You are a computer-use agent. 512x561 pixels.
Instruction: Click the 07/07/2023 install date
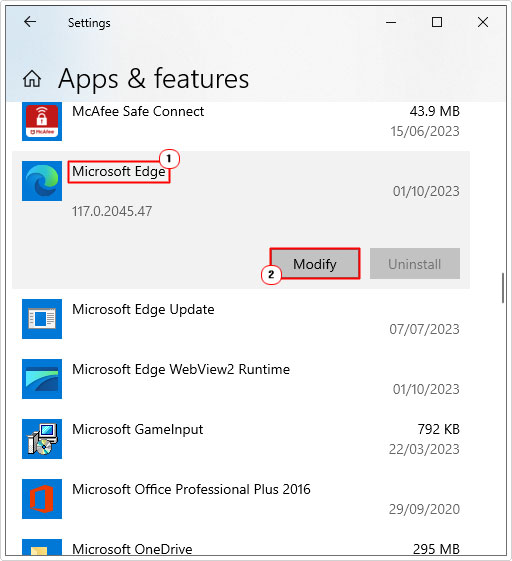[x=424, y=329]
